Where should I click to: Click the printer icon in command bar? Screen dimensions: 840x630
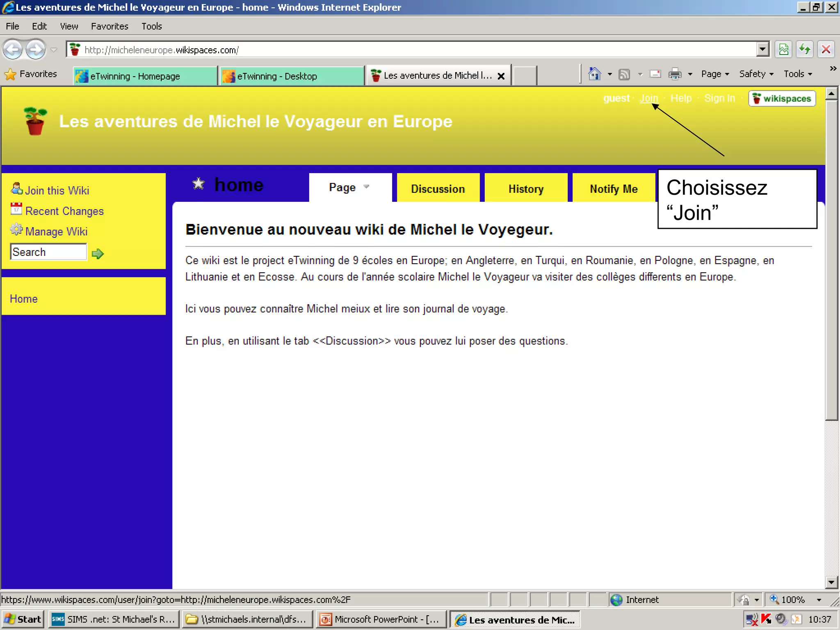(675, 74)
